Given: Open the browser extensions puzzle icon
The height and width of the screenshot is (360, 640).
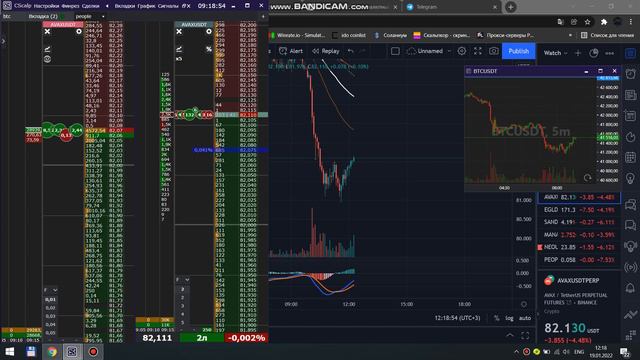Looking at the screenshot, I should pos(604,22).
